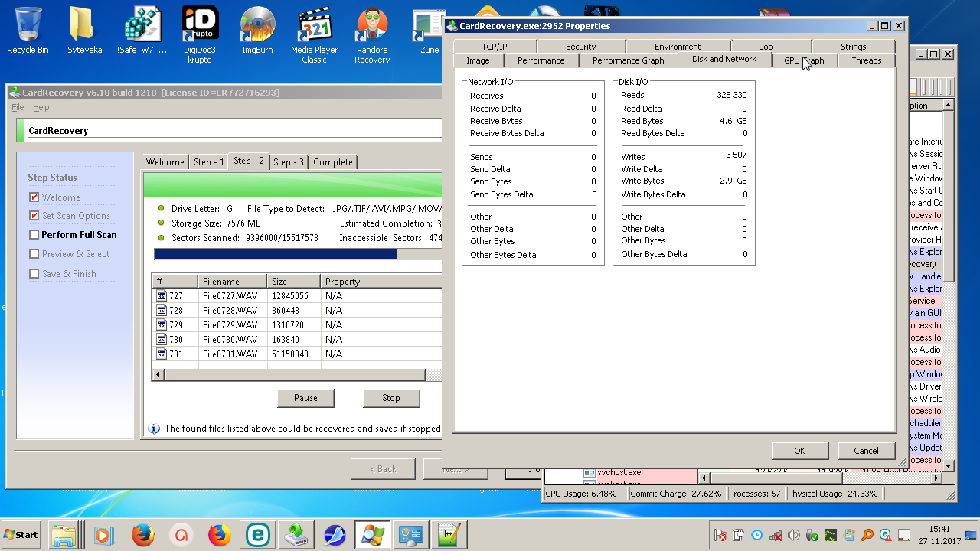
Task: Open the volume speaker tray icon
Action: pyautogui.click(x=793, y=535)
